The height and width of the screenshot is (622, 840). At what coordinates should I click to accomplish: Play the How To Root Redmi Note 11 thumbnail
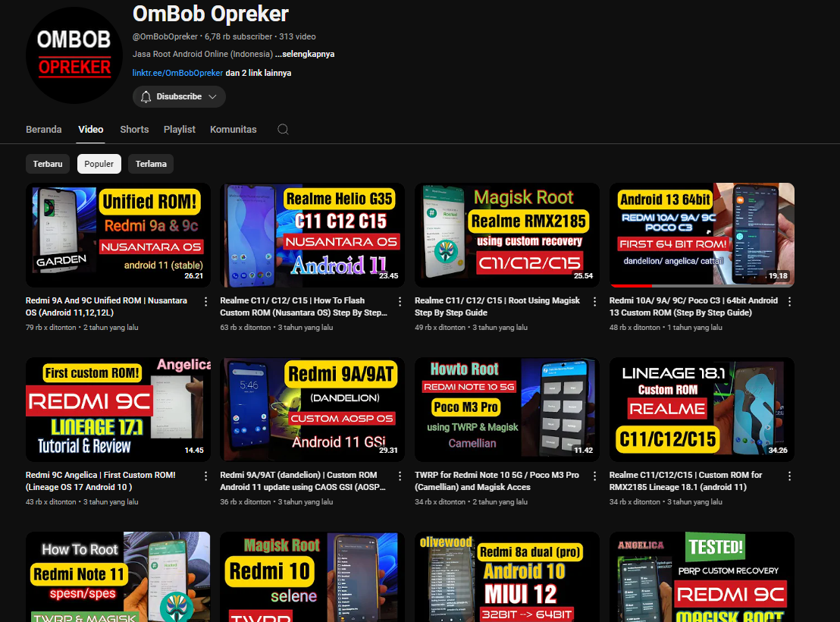118,577
